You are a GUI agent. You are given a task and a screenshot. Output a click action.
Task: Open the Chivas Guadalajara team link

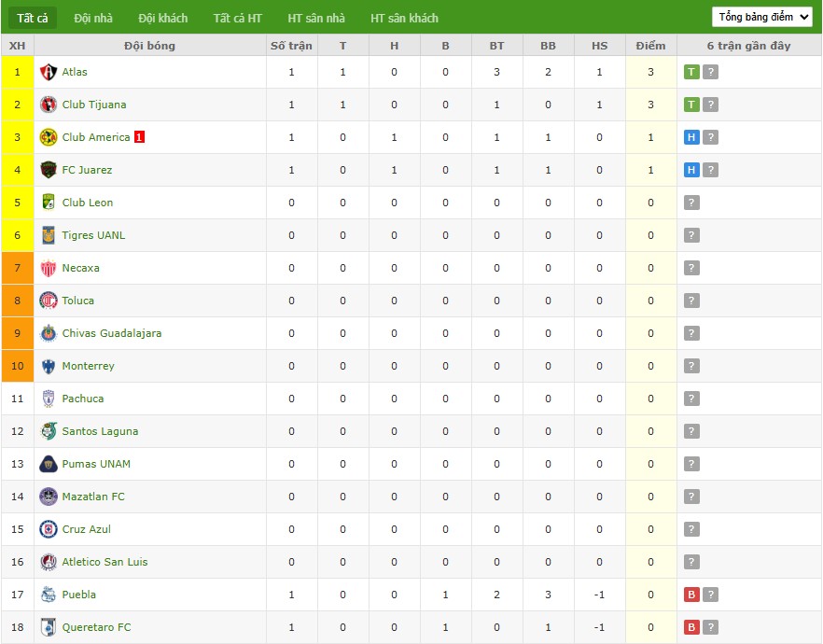pyautogui.click(x=112, y=333)
